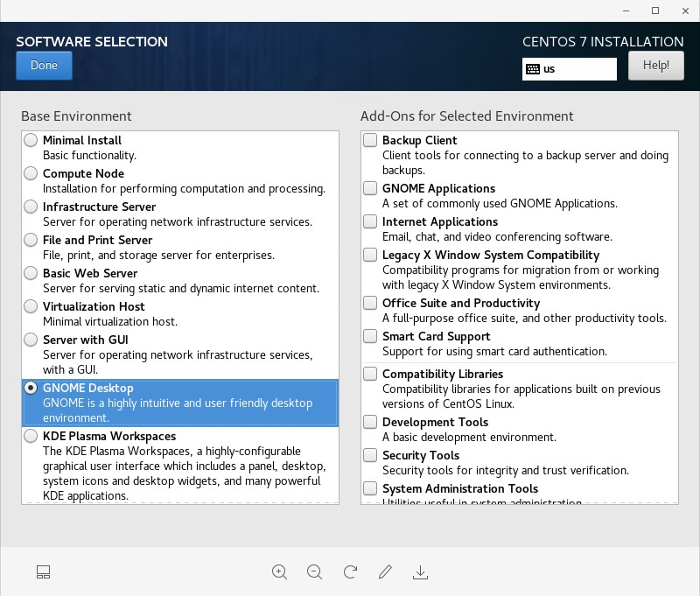This screenshot has width=700, height=596.
Task: Choose Infrastructure Server environment
Action: [x=31, y=207]
